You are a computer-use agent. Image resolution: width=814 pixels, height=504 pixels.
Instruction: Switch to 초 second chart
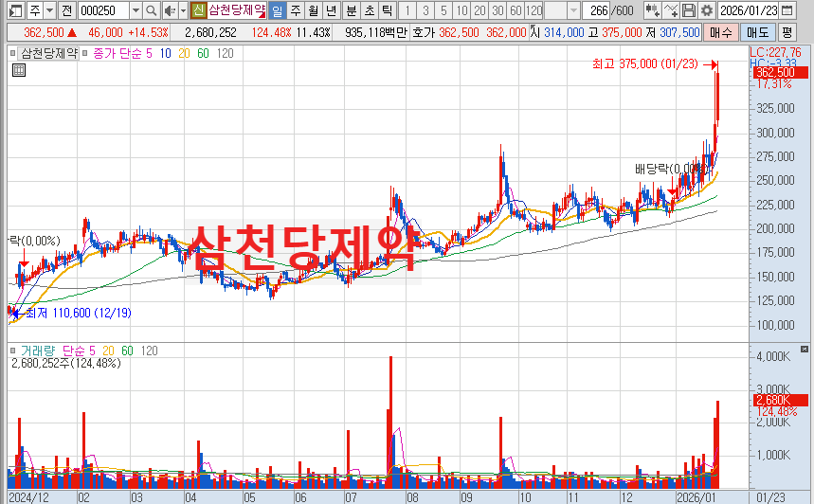[x=370, y=10]
